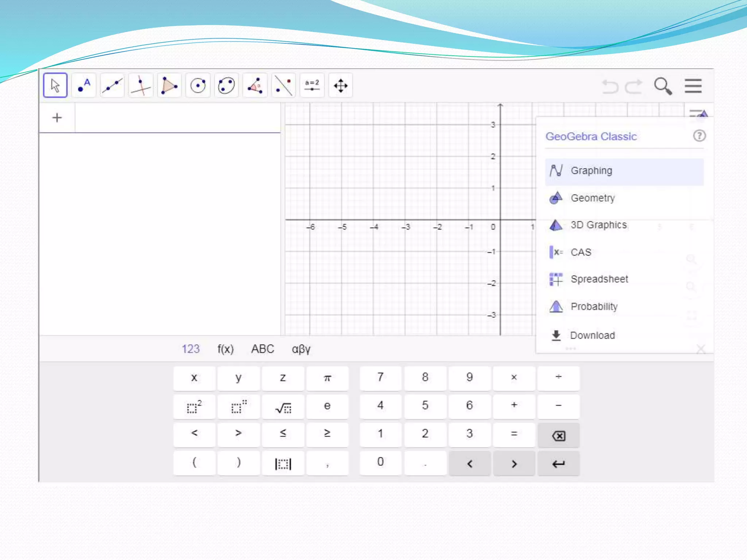Open the help question mark icon

point(699,136)
